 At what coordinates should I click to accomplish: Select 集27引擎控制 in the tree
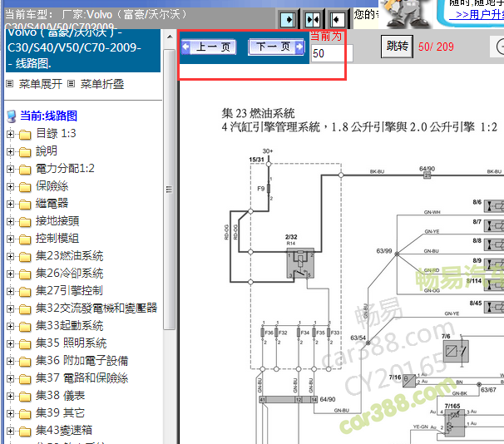coord(69,291)
